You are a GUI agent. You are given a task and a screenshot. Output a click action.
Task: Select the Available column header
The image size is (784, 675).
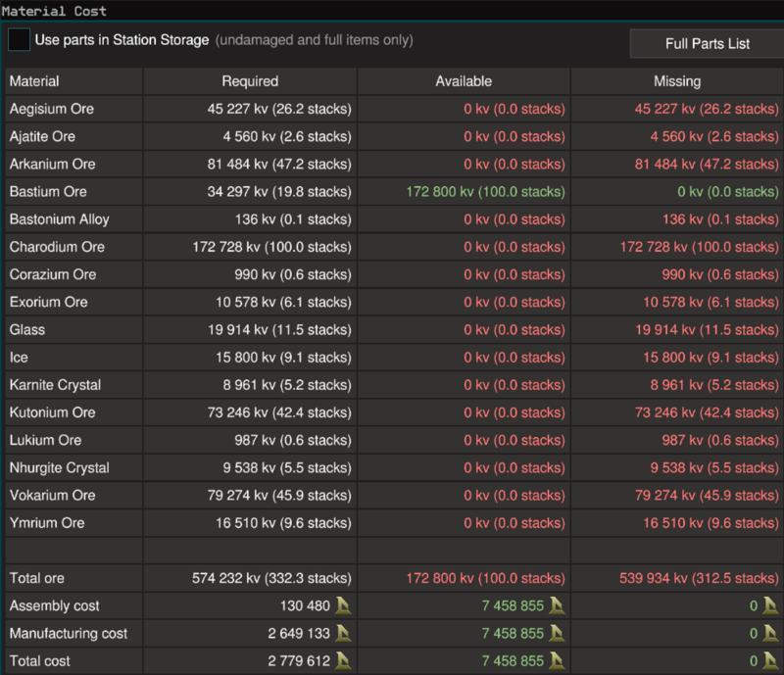coord(464,81)
